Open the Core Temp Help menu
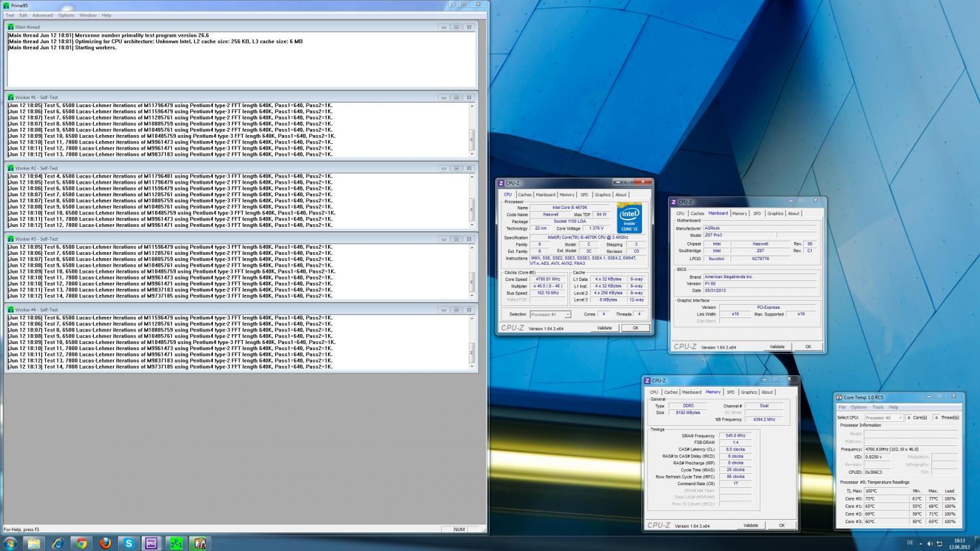The image size is (980, 551). [894, 407]
